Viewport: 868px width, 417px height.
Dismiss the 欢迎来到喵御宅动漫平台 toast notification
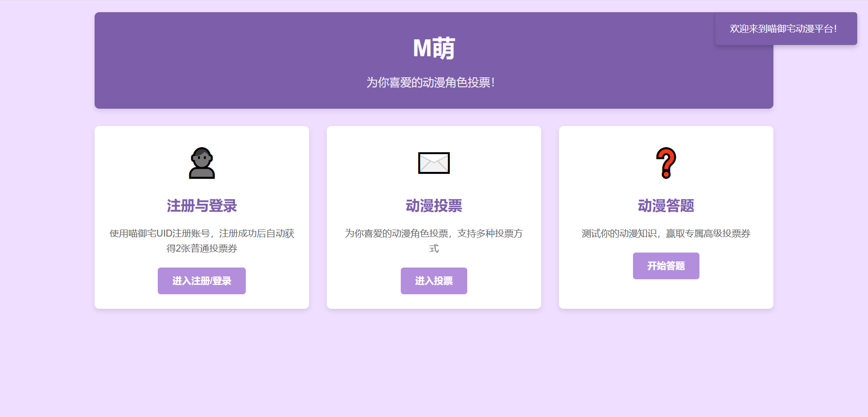coord(786,29)
